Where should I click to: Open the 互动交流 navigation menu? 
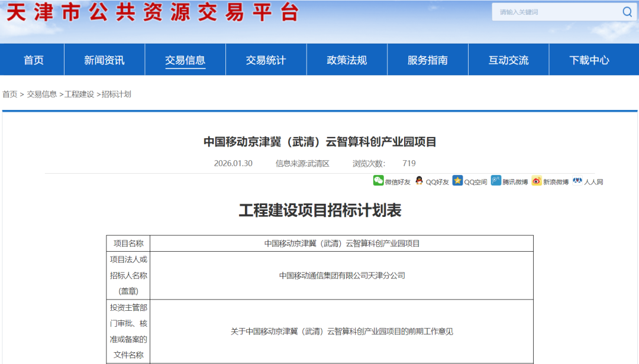(x=508, y=60)
